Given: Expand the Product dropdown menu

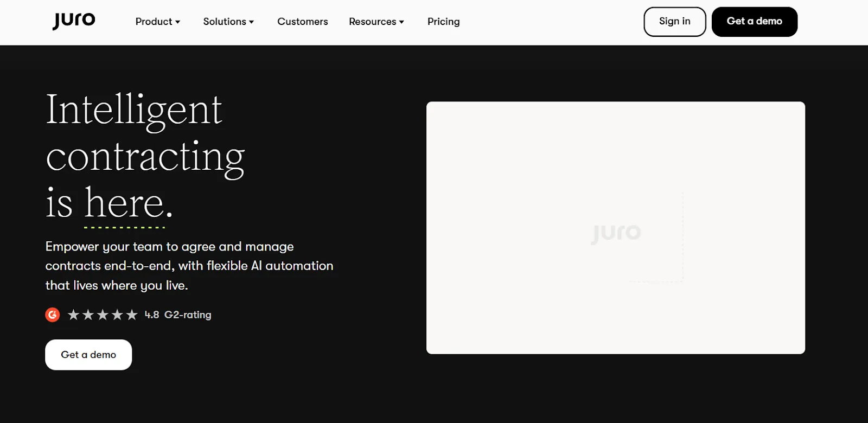Looking at the screenshot, I should click(158, 22).
